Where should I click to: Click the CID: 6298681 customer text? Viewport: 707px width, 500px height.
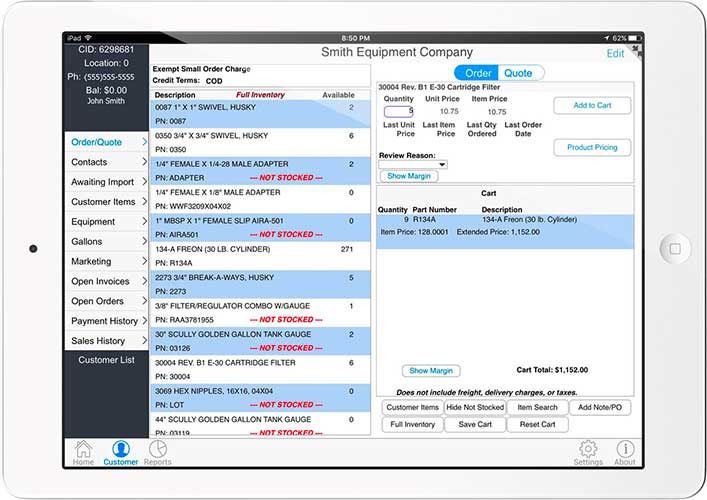(106, 49)
